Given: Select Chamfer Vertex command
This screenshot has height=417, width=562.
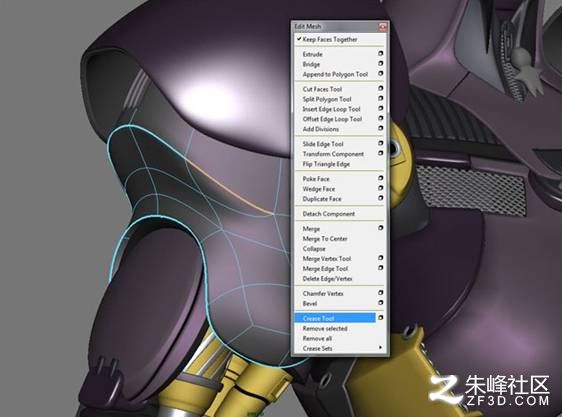Looking at the screenshot, I should click(323, 294).
